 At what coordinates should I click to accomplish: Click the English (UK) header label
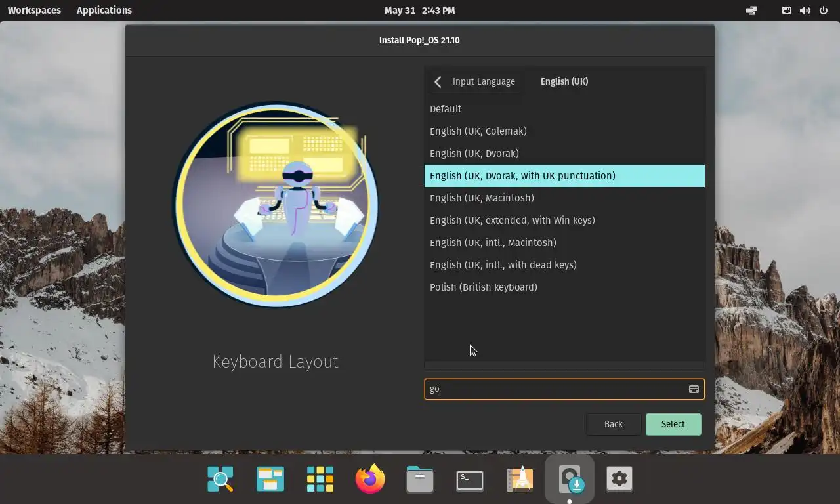click(564, 82)
